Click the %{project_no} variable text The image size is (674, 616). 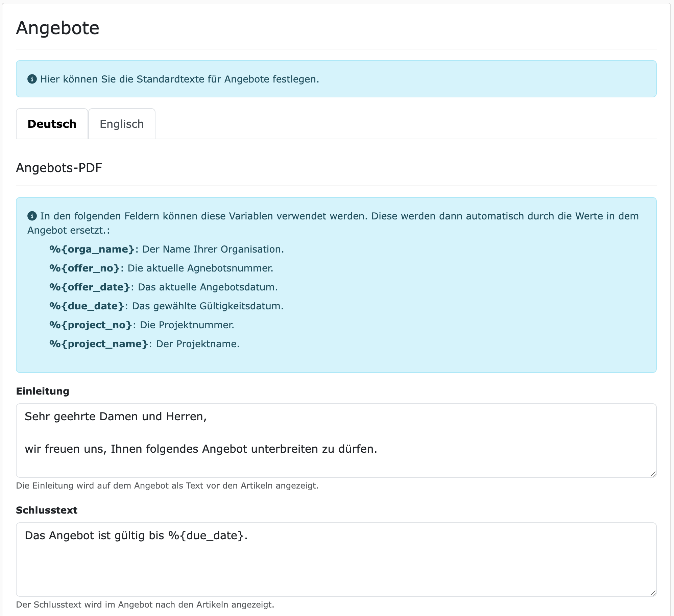point(91,325)
